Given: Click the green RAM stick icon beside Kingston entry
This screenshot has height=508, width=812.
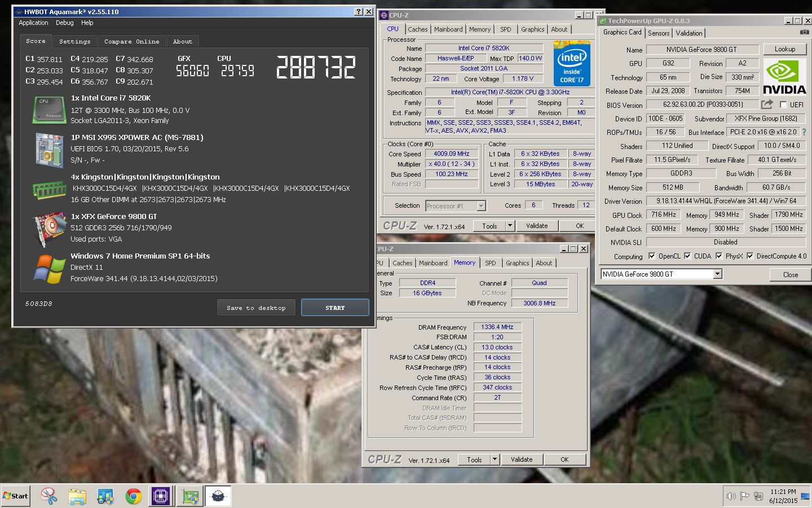Looking at the screenshot, I should click(x=49, y=190).
